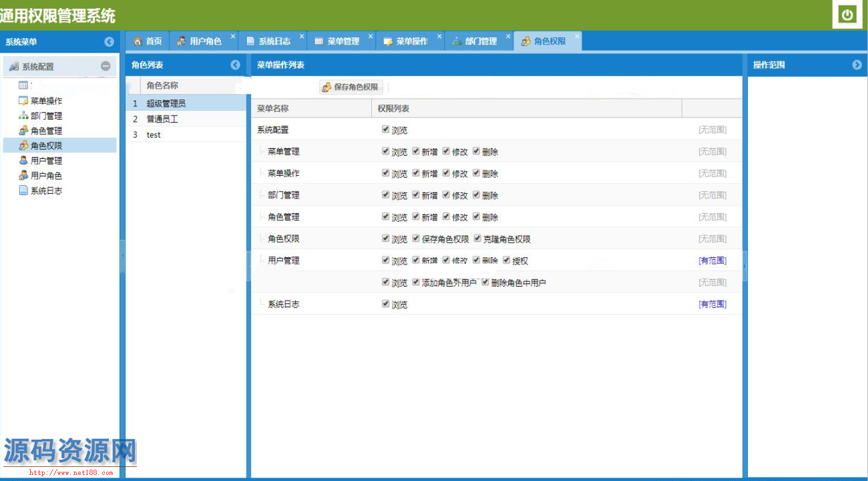The width and height of the screenshot is (868, 481).
Task: Open 用户管理 in the sidebar tree
Action: [x=46, y=160]
